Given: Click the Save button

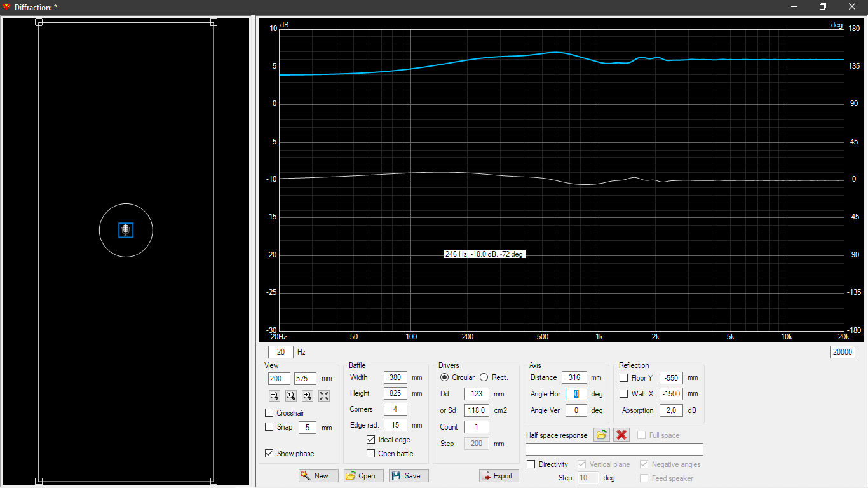Looking at the screenshot, I should tap(409, 475).
